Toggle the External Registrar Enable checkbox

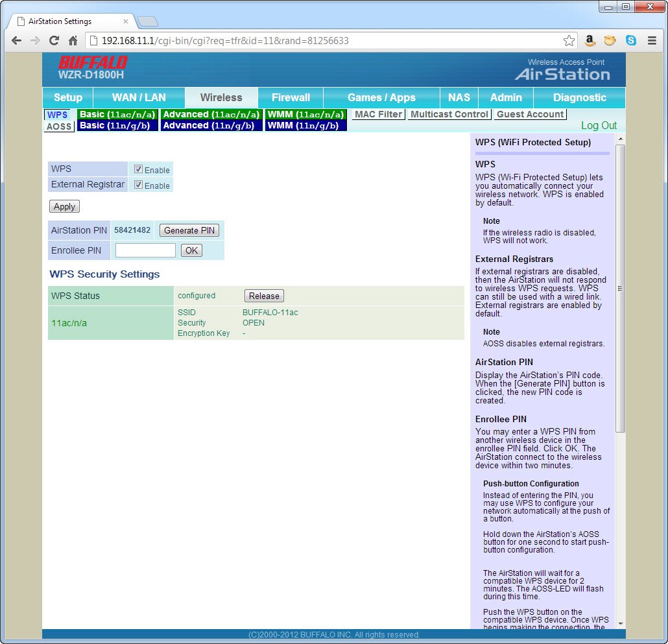coord(138,185)
